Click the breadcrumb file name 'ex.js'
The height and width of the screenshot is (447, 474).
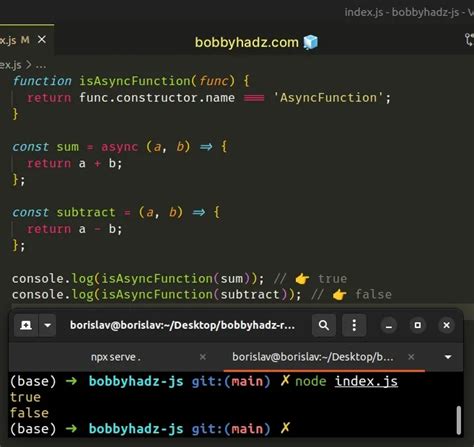[11, 65]
